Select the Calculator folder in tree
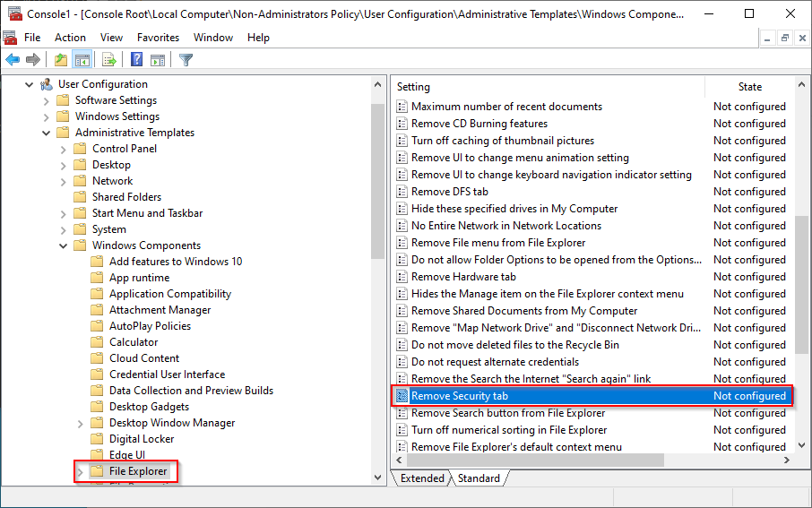 point(134,342)
